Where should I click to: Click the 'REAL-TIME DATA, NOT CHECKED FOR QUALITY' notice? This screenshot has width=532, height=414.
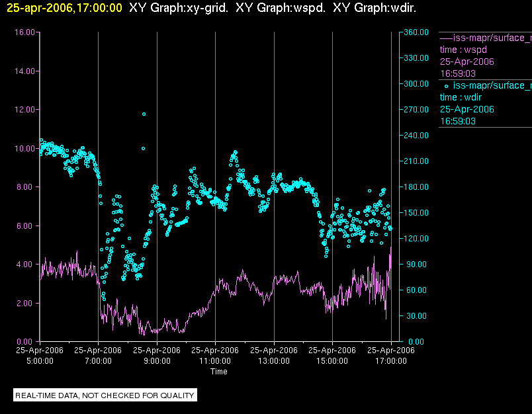[x=105, y=395]
